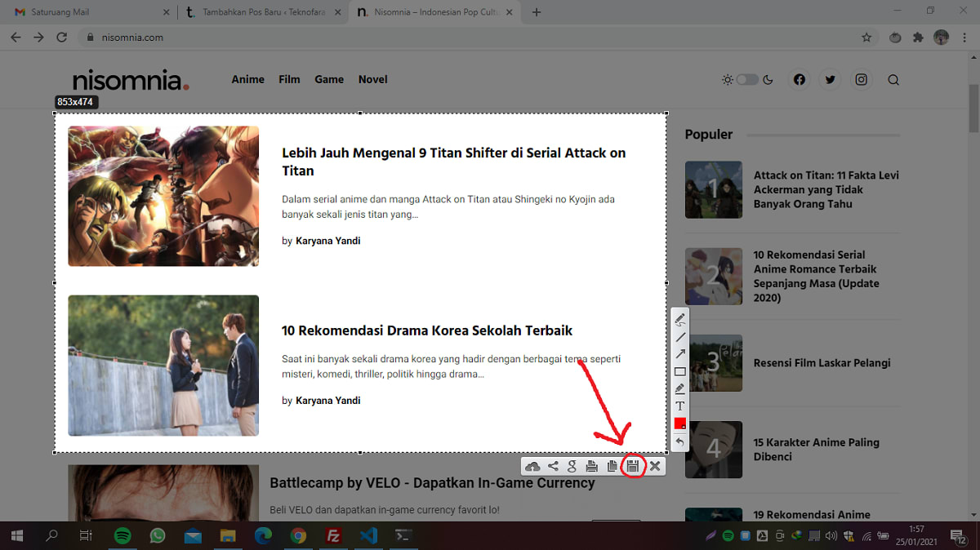The height and width of the screenshot is (550, 980).
Task: Select the Arrow tool
Action: click(679, 354)
